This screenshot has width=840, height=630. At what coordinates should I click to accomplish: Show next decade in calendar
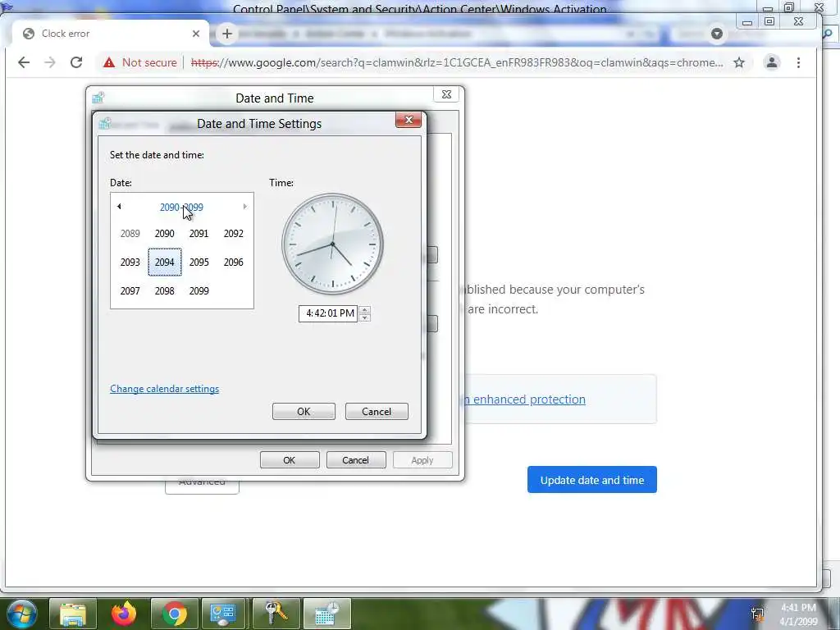[x=244, y=206]
